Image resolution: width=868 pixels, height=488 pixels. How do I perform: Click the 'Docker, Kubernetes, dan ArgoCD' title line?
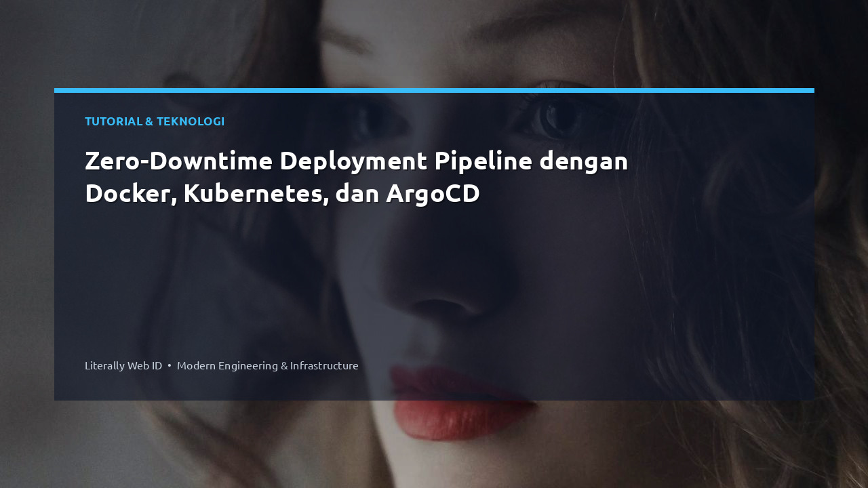[x=282, y=194]
